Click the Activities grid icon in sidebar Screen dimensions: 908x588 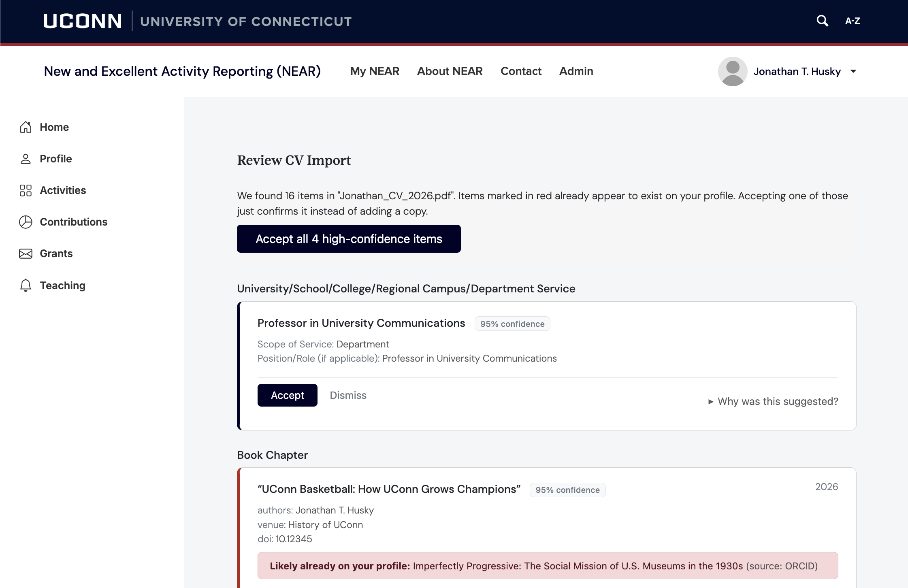26,190
